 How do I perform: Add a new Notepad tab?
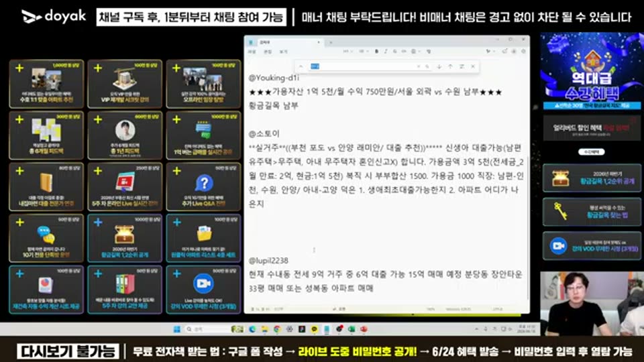click(x=331, y=42)
